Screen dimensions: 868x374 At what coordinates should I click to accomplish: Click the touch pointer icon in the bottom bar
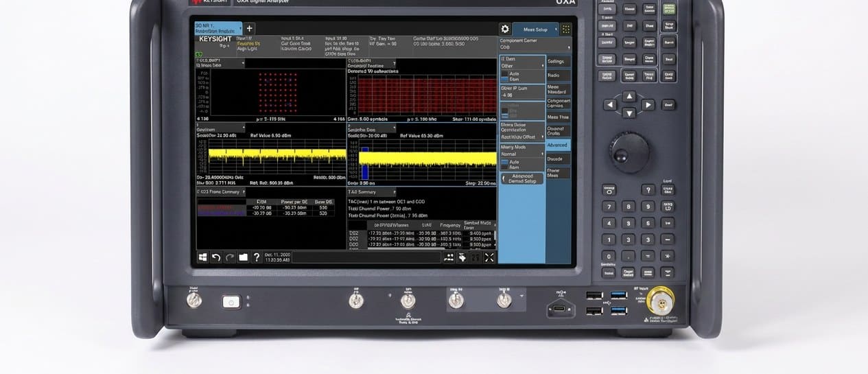click(462, 257)
